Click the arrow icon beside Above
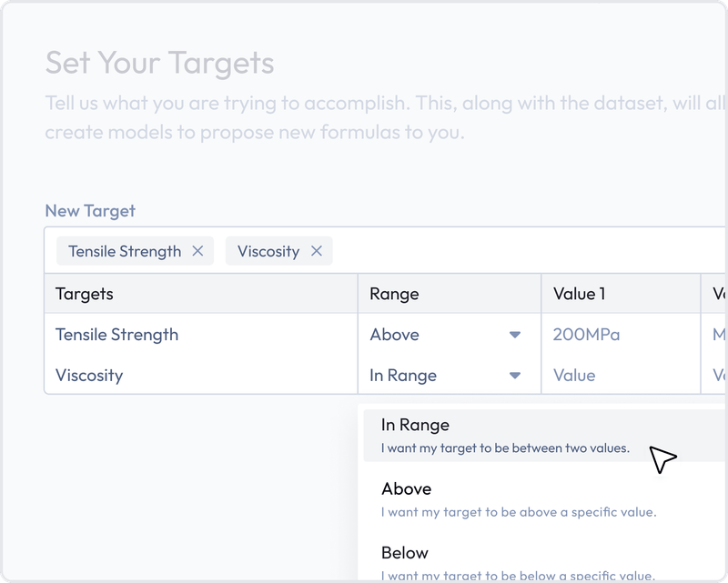Screen dimensions: 728x583 [515, 335]
